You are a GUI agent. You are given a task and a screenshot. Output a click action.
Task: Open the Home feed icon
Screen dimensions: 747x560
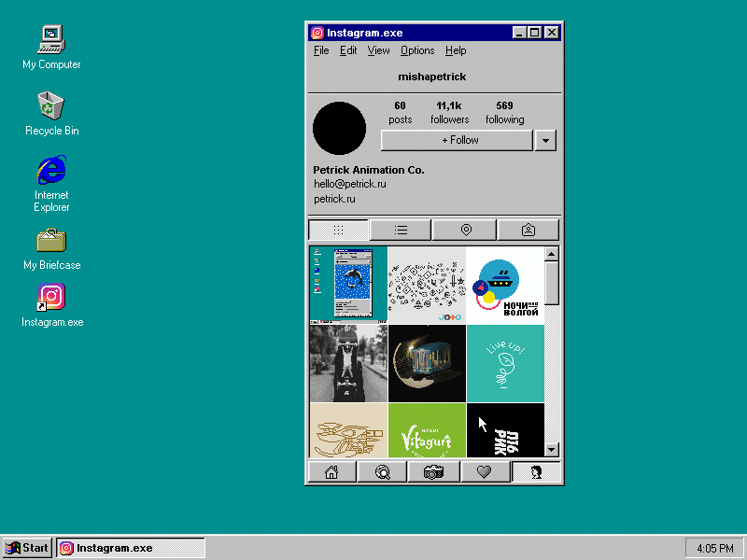331,471
